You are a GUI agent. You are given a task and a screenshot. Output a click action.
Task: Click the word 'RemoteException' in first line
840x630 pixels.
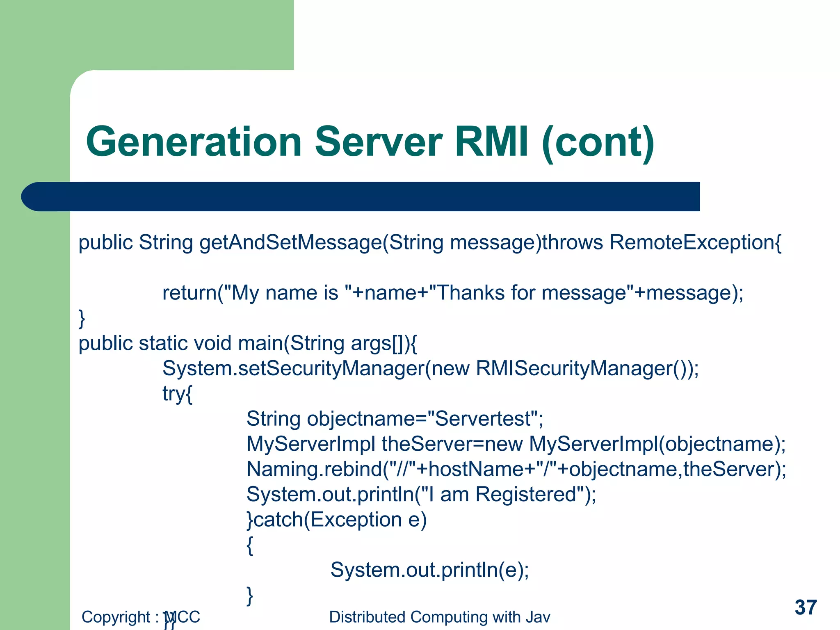pyautogui.click(x=692, y=243)
